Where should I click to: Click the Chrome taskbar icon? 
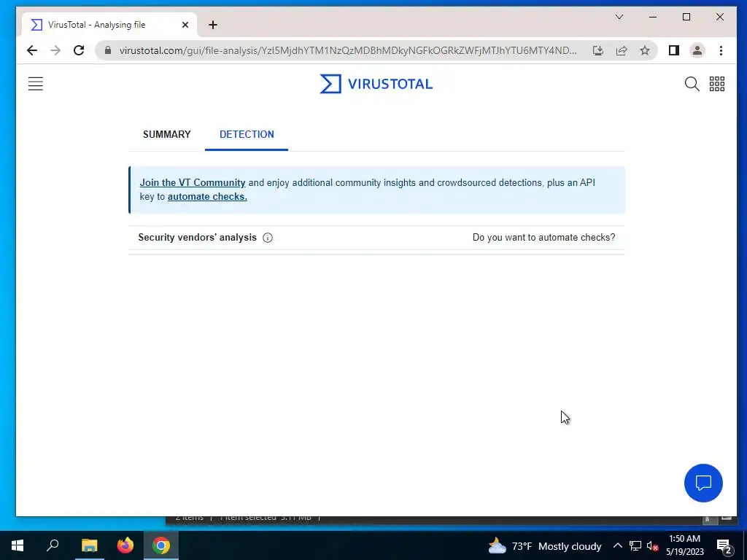161,545
